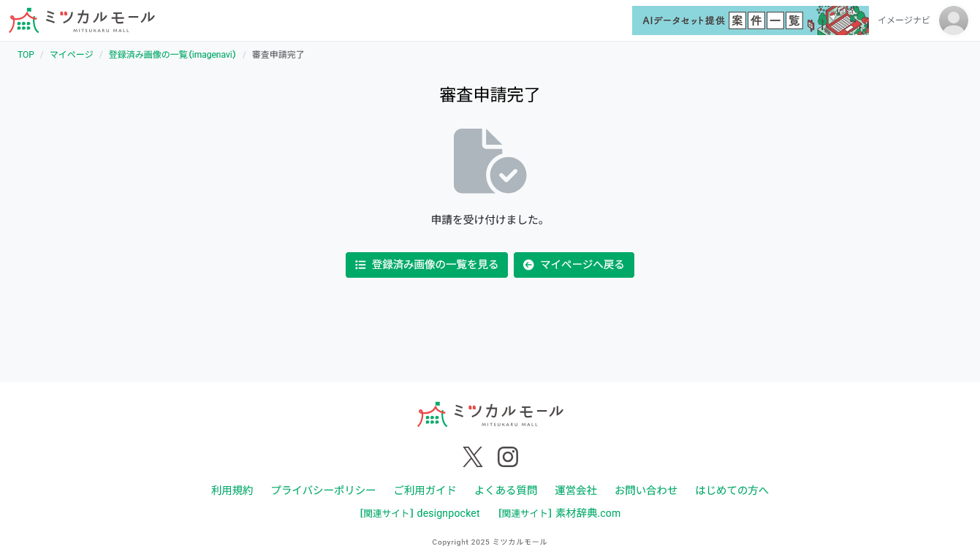Click the user avatar profile icon
The image size is (980, 557).
(953, 20)
